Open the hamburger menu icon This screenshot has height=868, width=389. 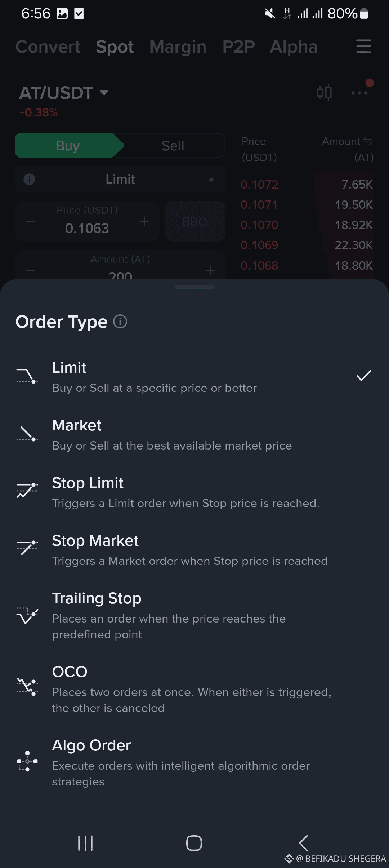363,46
